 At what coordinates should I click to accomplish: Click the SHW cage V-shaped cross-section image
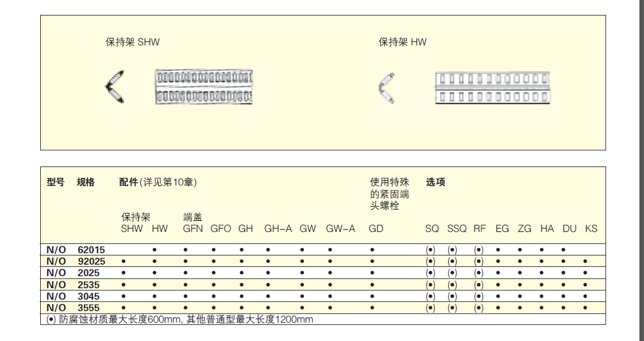coord(115,87)
